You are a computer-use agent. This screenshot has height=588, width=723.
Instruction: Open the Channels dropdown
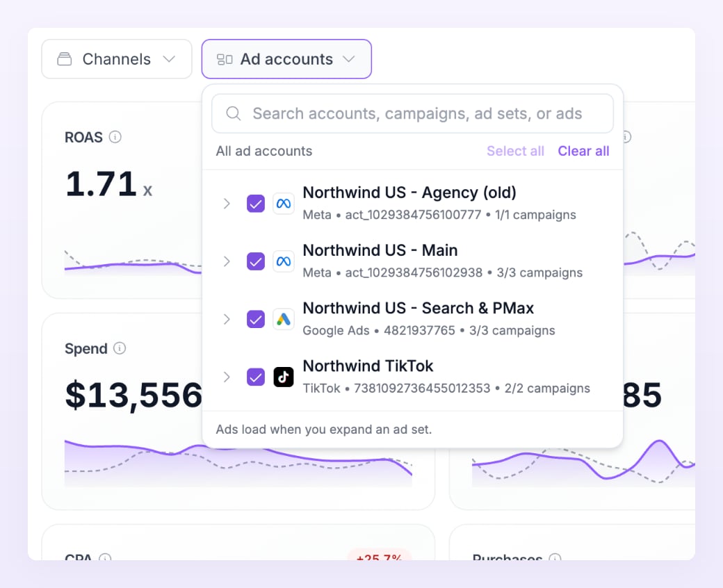(x=117, y=59)
